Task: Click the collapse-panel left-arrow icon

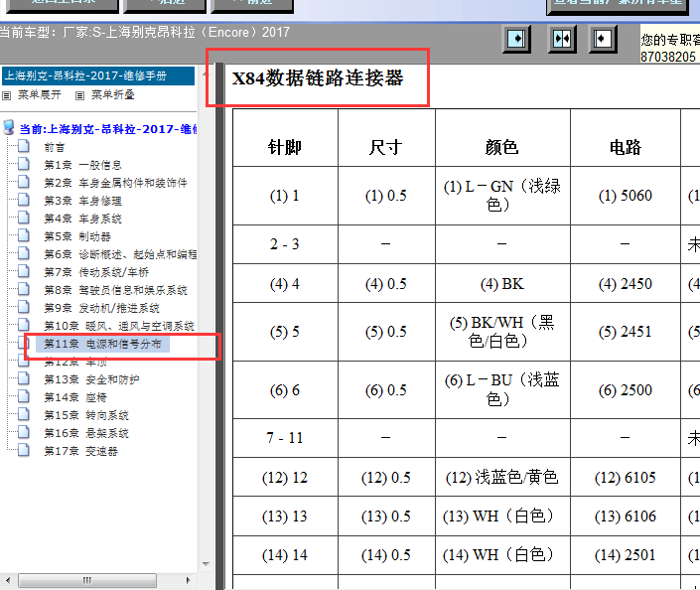Action: click(x=603, y=39)
